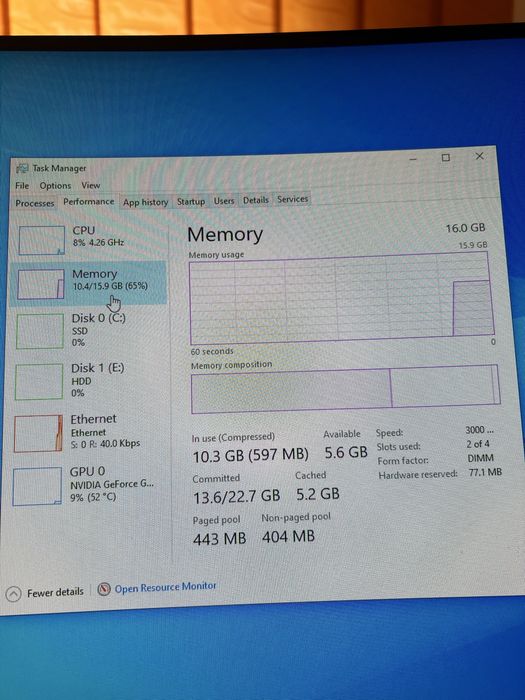The width and height of the screenshot is (525, 700).
Task: Switch to the Details tab
Action: 256,200
